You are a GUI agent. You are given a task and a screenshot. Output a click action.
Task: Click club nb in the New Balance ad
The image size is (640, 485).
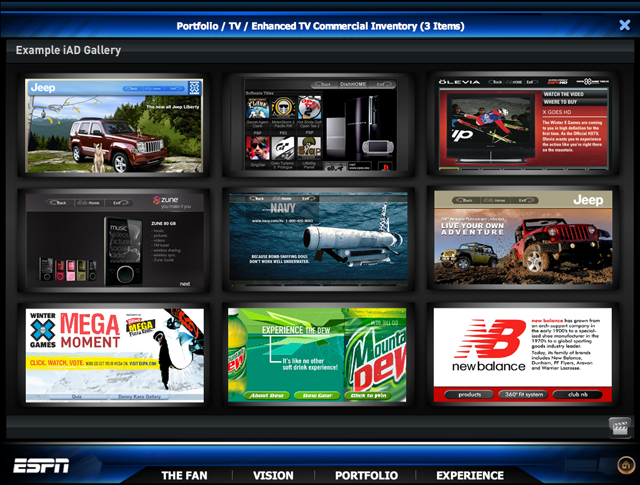pyautogui.click(x=578, y=394)
